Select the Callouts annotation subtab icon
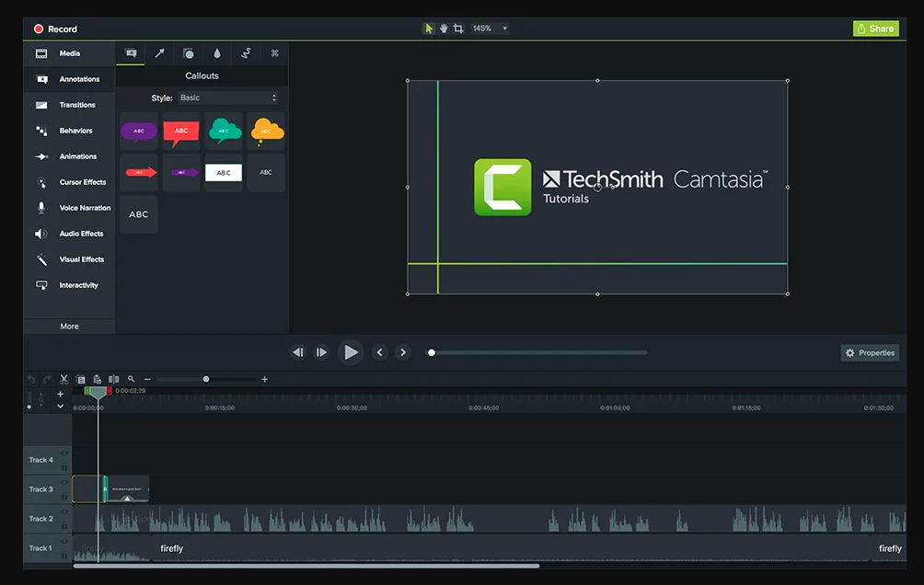This screenshot has height=585, width=924. click(x=131, y=53)
